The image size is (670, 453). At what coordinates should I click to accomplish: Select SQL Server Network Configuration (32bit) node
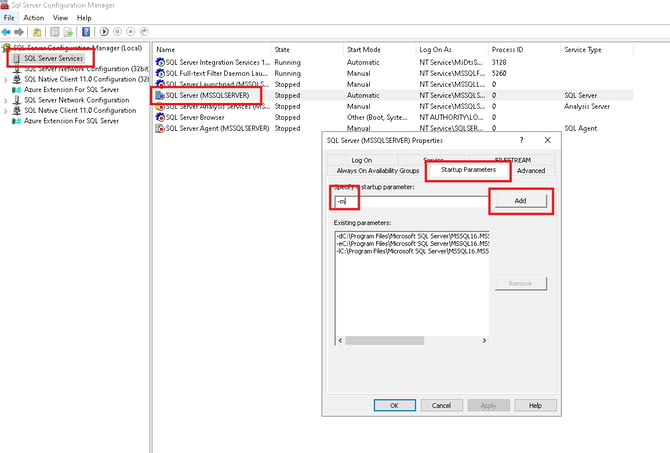86,69
